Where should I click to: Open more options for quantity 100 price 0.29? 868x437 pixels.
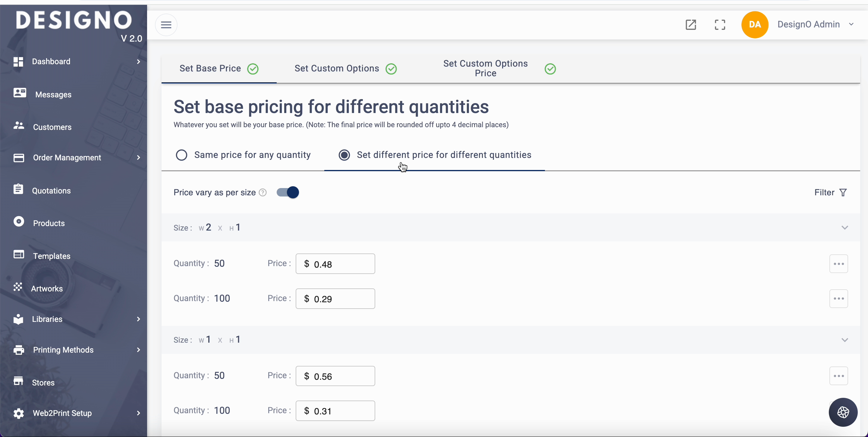point(838,299)
